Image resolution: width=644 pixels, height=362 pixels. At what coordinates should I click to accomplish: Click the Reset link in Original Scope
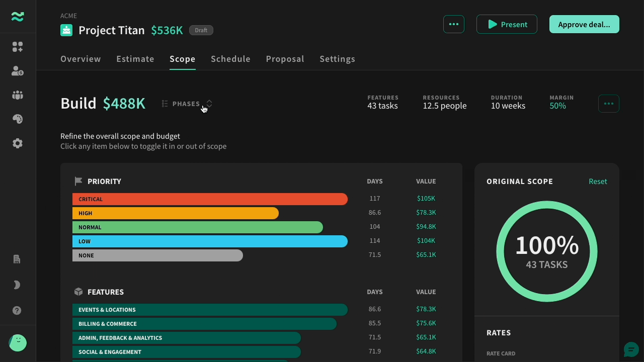click(598, 182)
